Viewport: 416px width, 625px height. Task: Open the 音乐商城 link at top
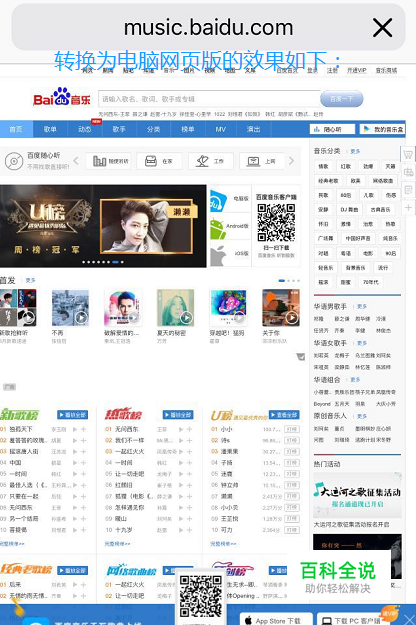[x=387, y=71]
